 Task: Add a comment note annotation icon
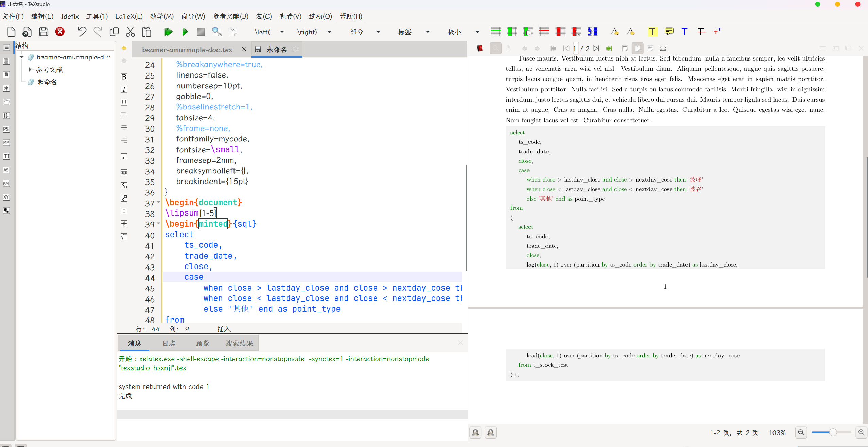click(669, 32)
